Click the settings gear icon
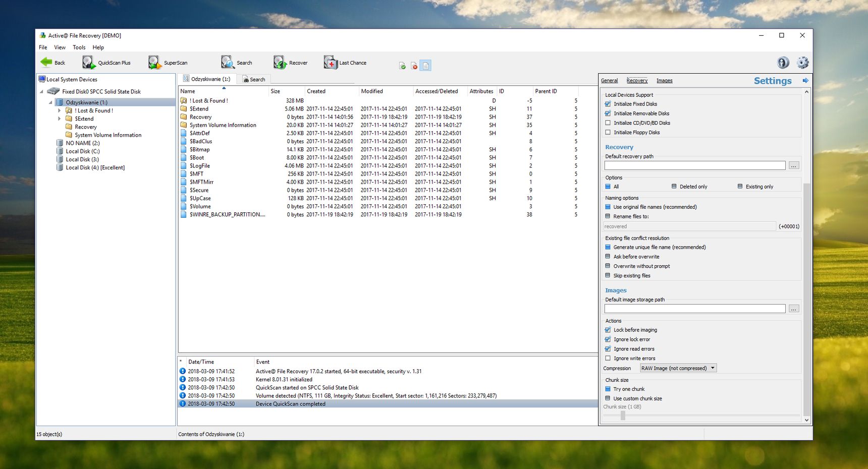The width and height of the screenshot is (868, 469). (x=802, y=63)
